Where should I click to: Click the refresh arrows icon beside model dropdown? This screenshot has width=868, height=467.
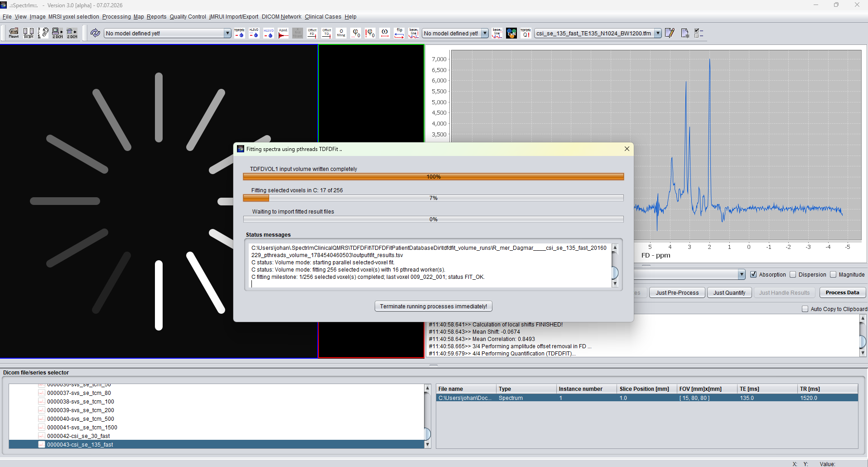95,33
